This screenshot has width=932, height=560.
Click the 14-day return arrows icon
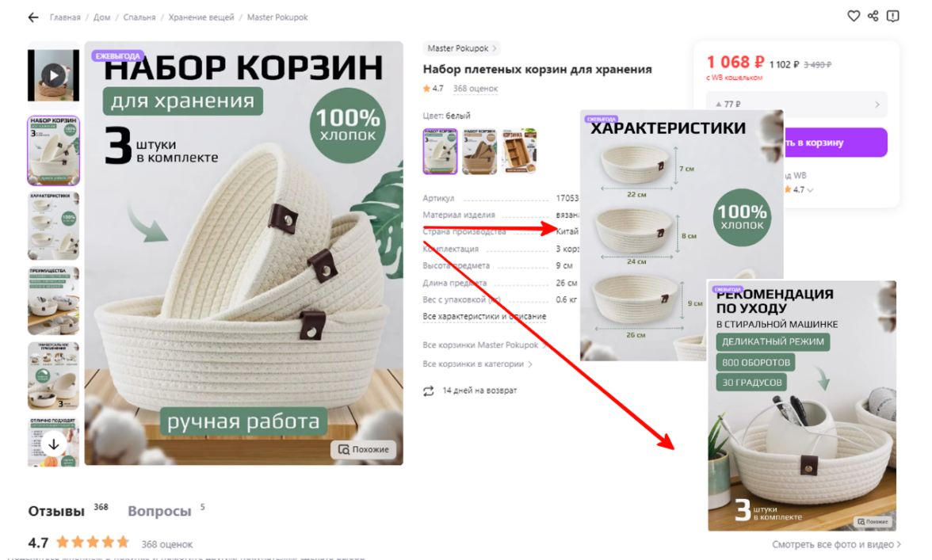click(428, 390)
